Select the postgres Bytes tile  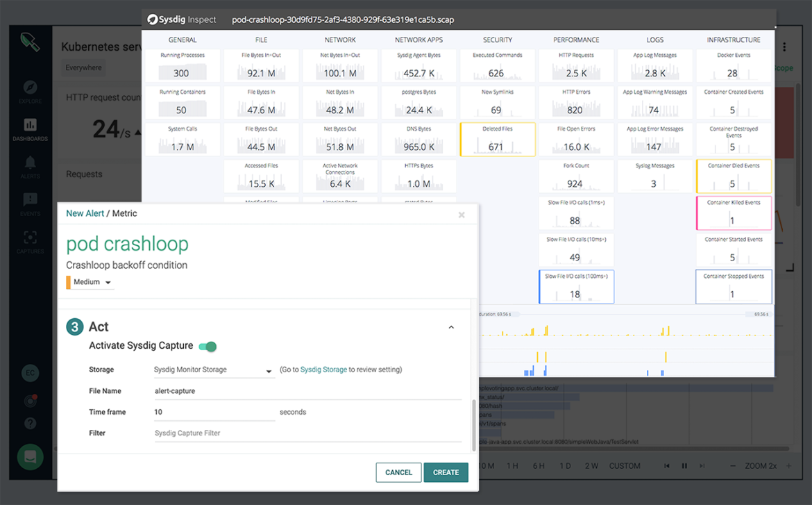point(418,103)
